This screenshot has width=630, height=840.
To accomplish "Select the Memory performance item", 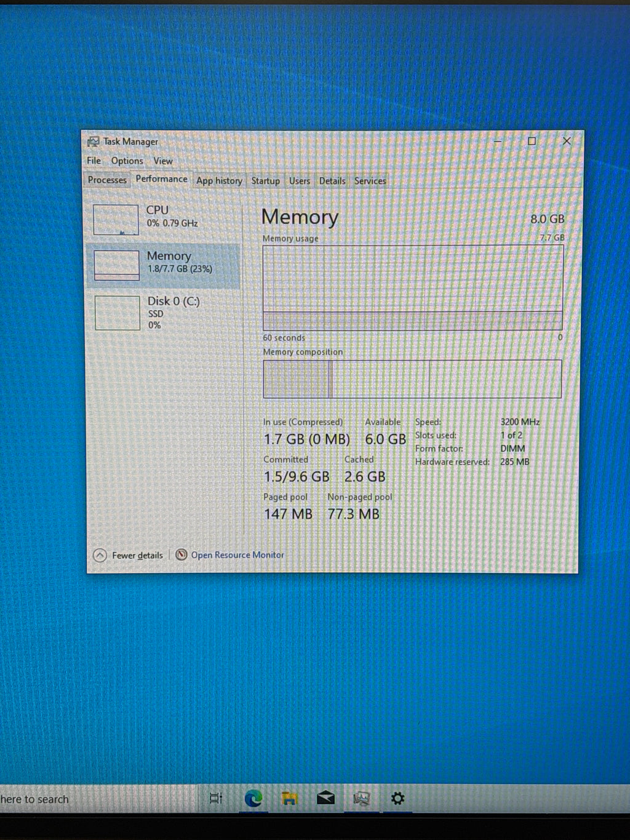I will (164, 265).
